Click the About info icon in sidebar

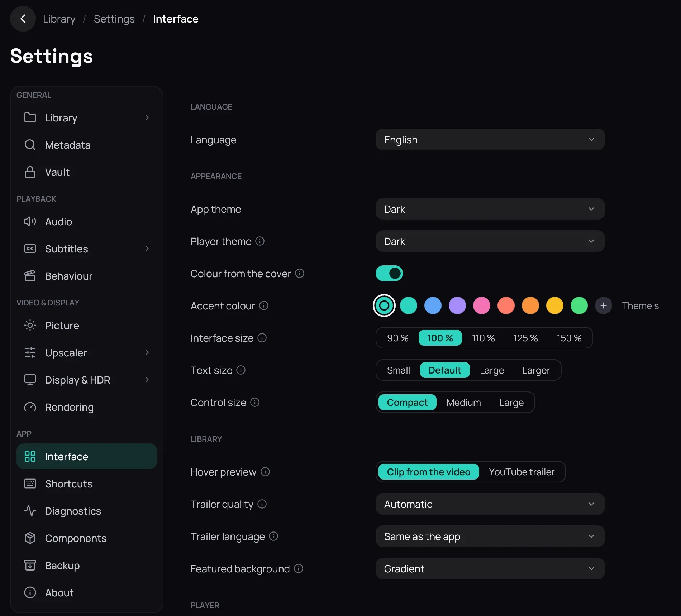click(x=30, y=592)
